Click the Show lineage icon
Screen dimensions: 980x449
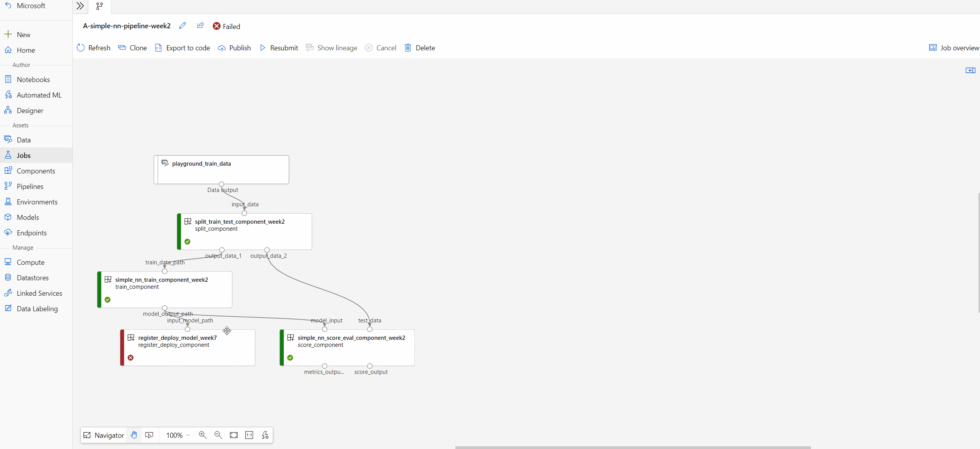310,48
